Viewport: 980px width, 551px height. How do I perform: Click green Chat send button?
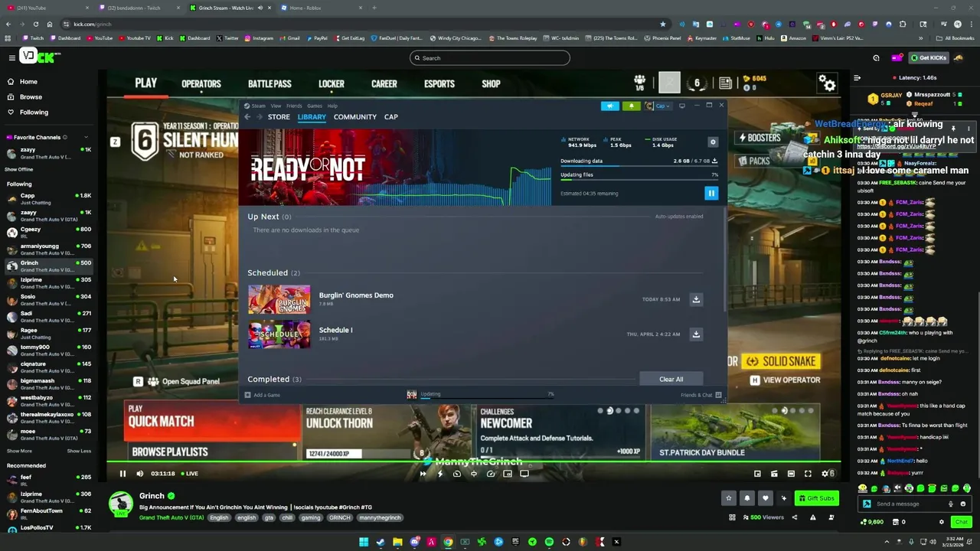click(961, 522)
